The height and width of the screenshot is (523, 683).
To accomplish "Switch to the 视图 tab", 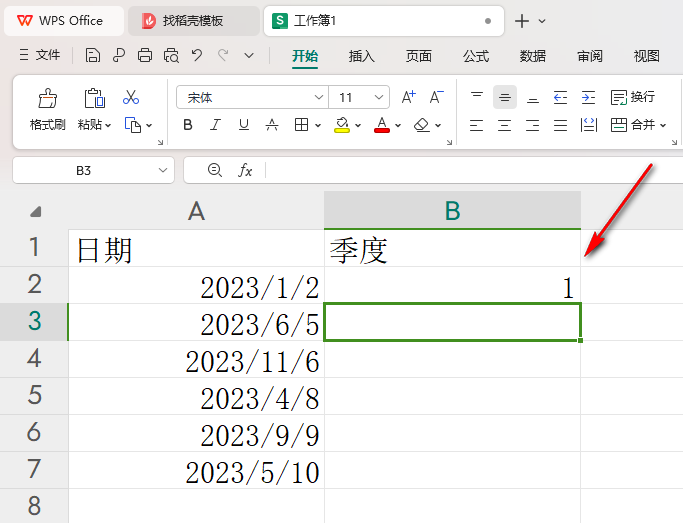I will click(x=646, y=56).
